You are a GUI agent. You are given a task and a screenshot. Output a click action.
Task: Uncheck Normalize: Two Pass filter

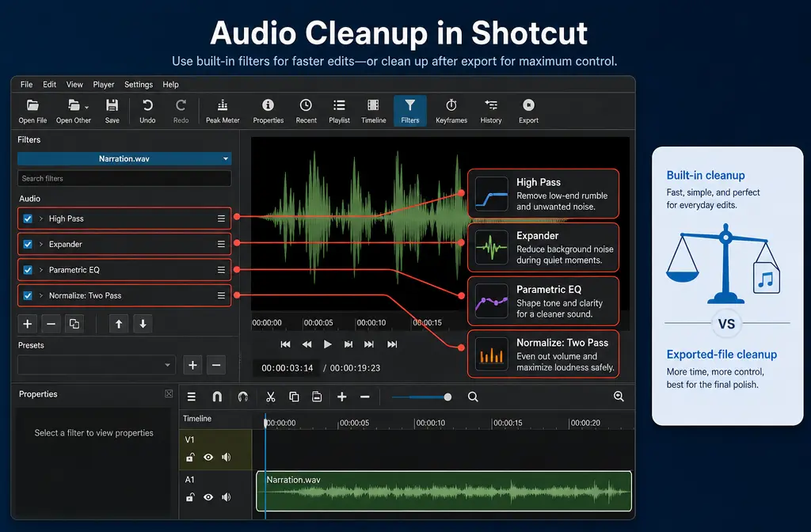pyautogui.click(x=28, y=296)
